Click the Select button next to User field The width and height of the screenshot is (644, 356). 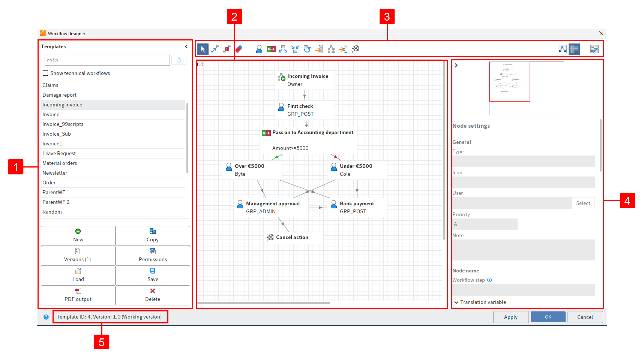[x=583, y=203]
